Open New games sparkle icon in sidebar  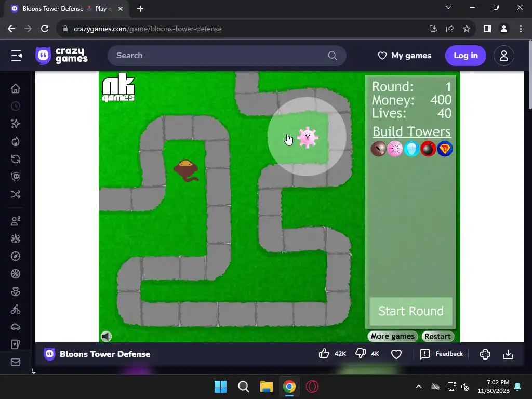click(x=16, y=124)
